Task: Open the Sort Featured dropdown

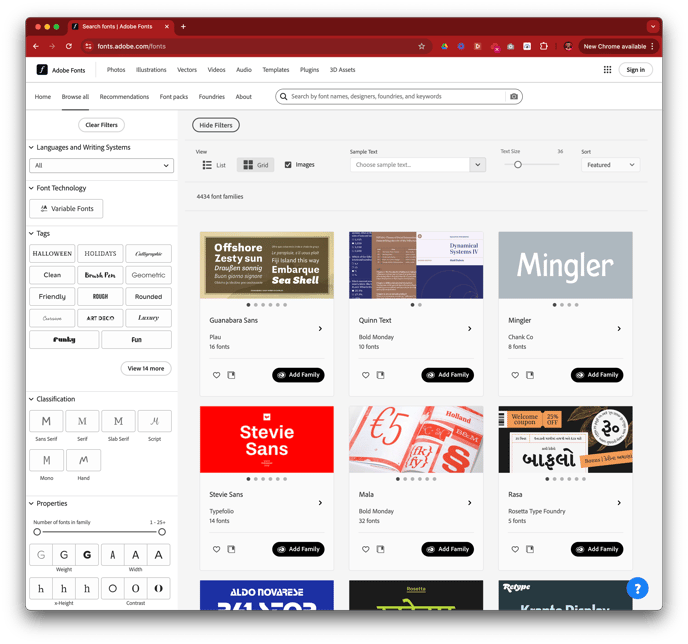Action: pos(610,165)
